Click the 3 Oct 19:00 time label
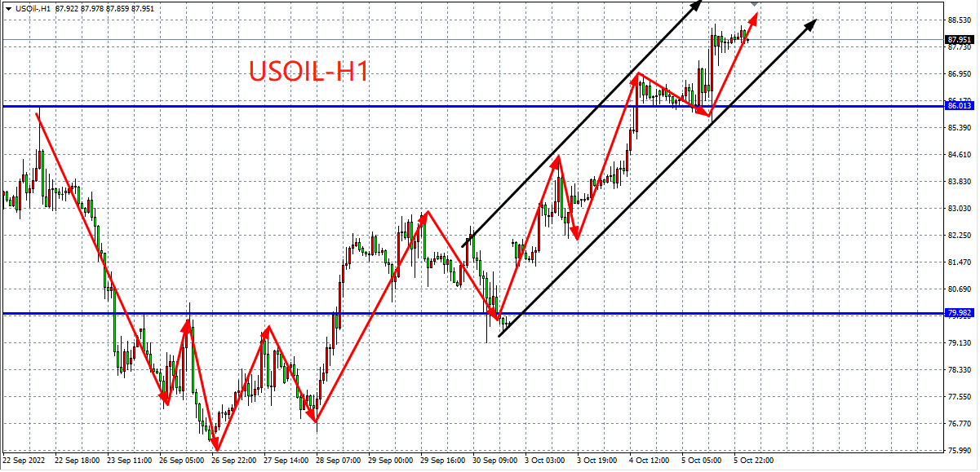 pyautogui.click(x=597, y=461)
